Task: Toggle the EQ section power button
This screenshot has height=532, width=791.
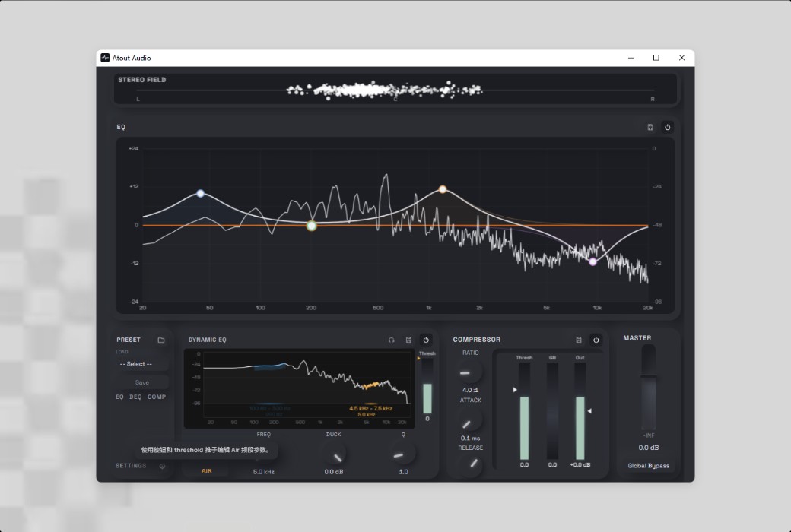Action: pyautogui.click(x=667, y=127)
